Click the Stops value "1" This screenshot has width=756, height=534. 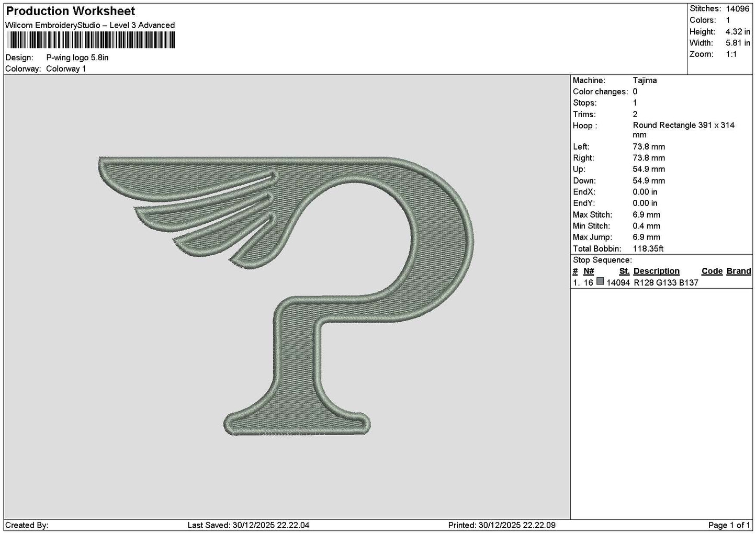[x=635, y=103]
